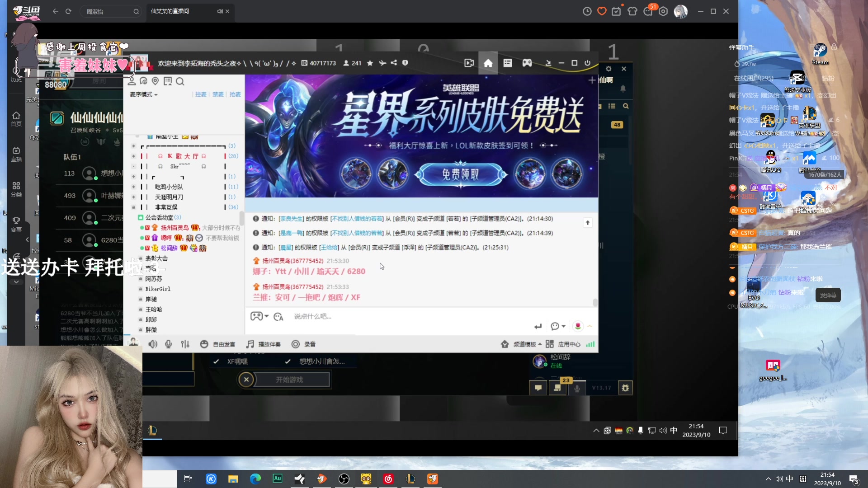The height and width of the screenshot is (488, 868).
Task: Open the 麦序模式 mic mode dropdown
Action: (x=143, y=94)
